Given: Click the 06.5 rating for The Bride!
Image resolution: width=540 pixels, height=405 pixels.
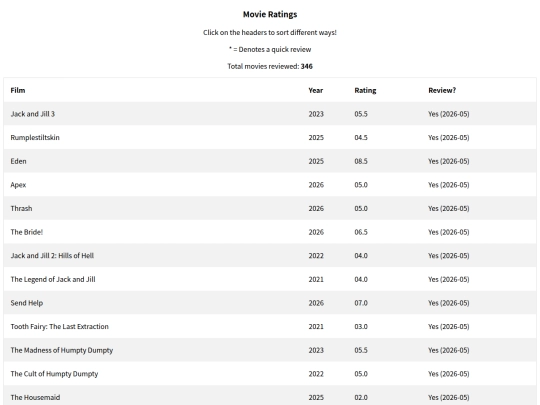Looking at the screenshot, I should point(361,232).
